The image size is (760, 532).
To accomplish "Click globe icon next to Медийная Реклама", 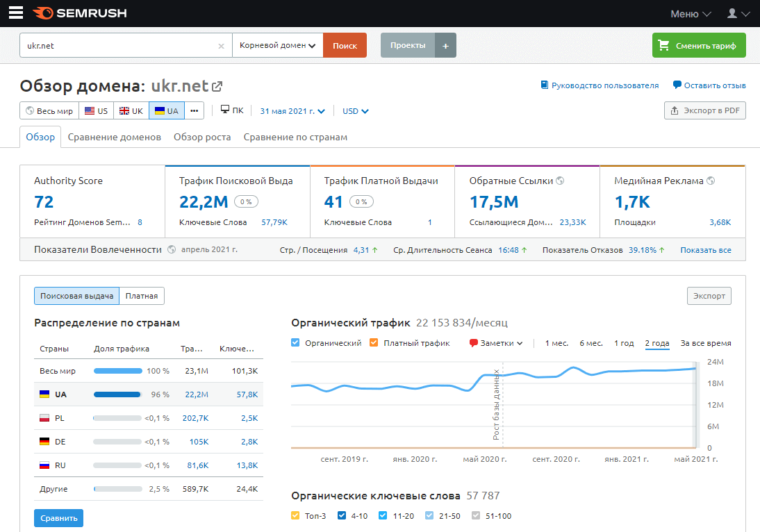I will 711,181.
